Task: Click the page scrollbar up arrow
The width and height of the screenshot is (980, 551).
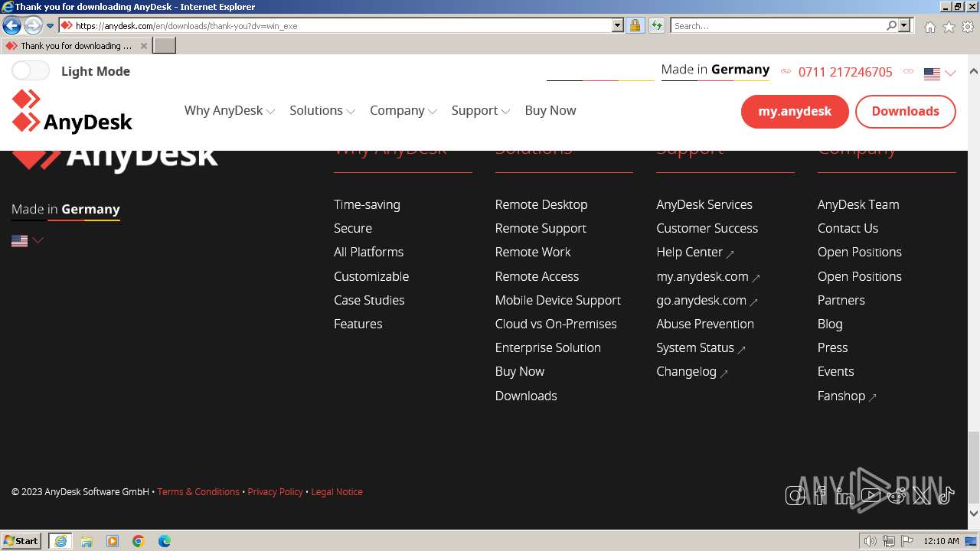Action: [x=974, y=71]
